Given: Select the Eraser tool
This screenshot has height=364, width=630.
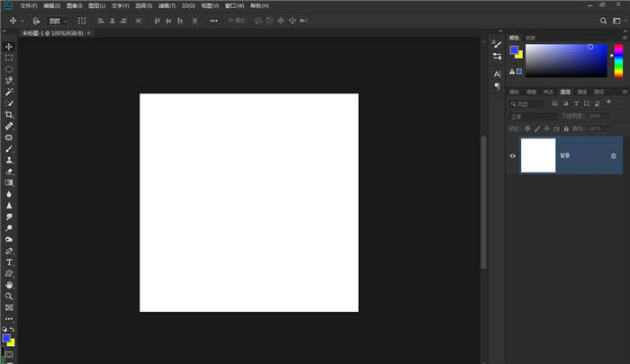Looking at the screenshot, I should pyautogui.click(x=9, y=171).
